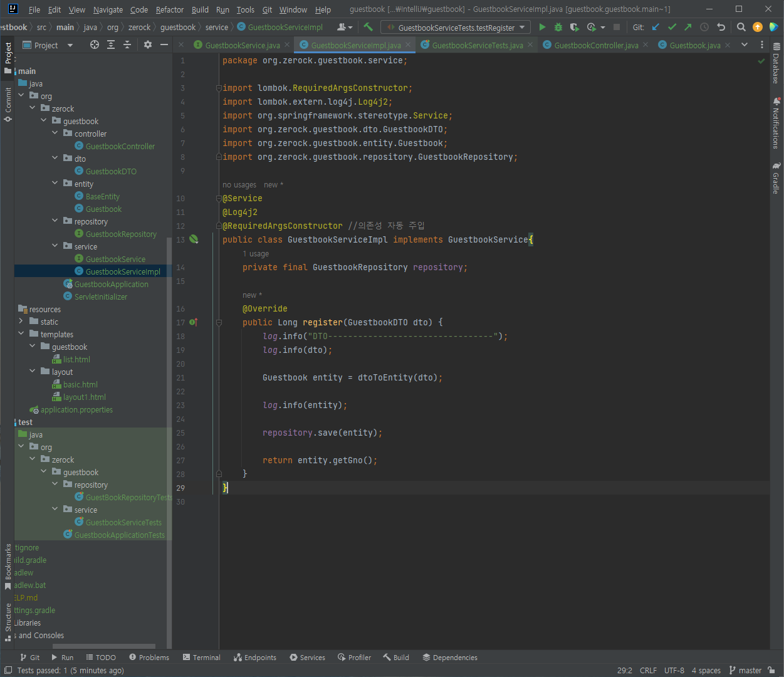Image resolution: width=784 pixels, height=677 pixels.
Task: Toggle tool window bars in the bottom-left corner
Action: click(8, 670)
